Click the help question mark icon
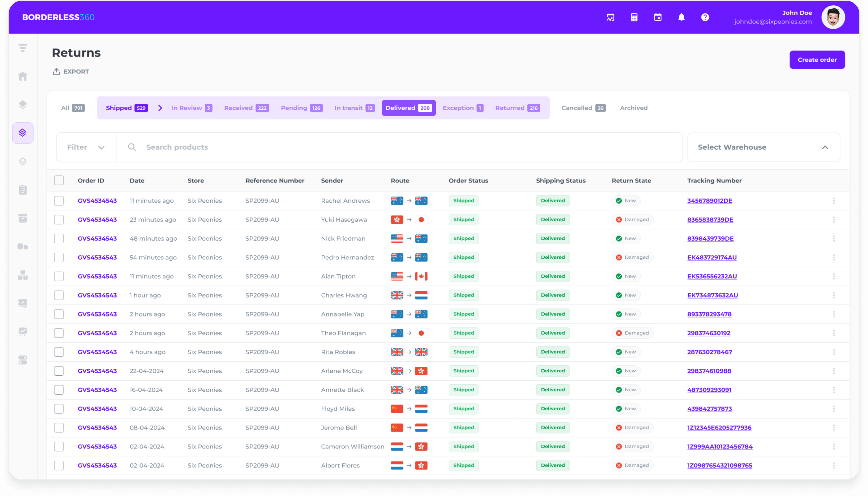This screenshot has width=868, height=496. coord(705,17)
